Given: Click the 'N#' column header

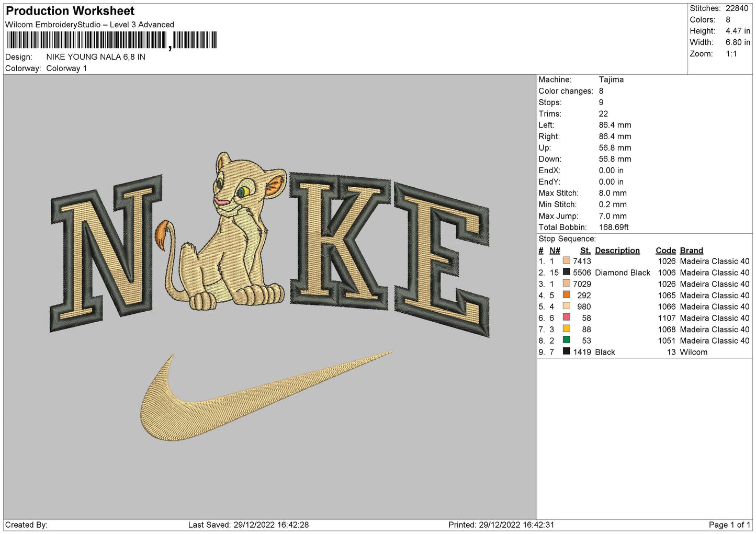Looking at the screenshot, I should click(555, 251).
